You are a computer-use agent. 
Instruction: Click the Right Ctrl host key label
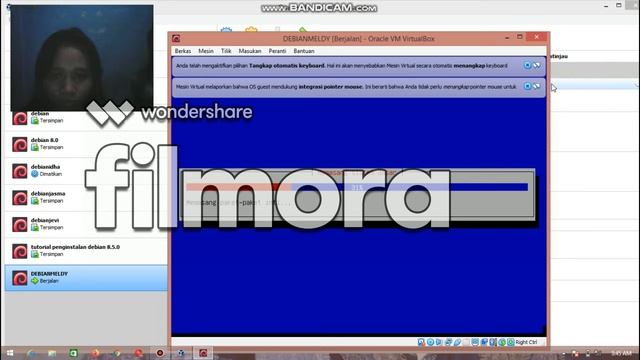tap(526, 342)
